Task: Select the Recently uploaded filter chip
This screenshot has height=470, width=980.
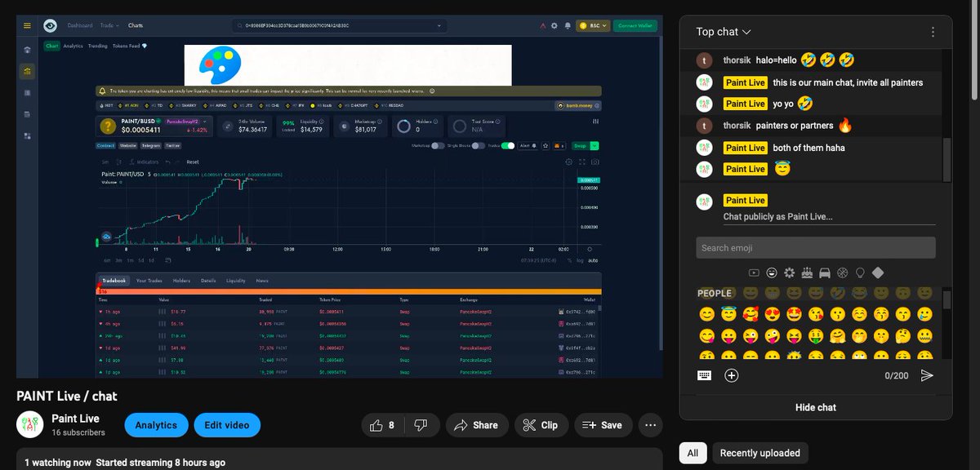Action: pos(760,453)
